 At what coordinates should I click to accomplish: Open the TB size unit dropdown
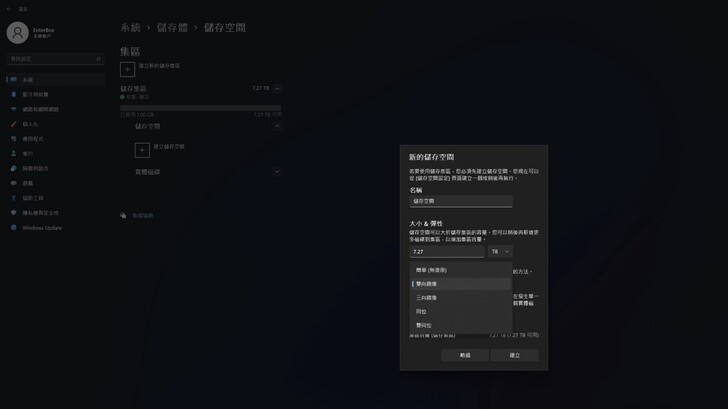(x=500, y=252)
